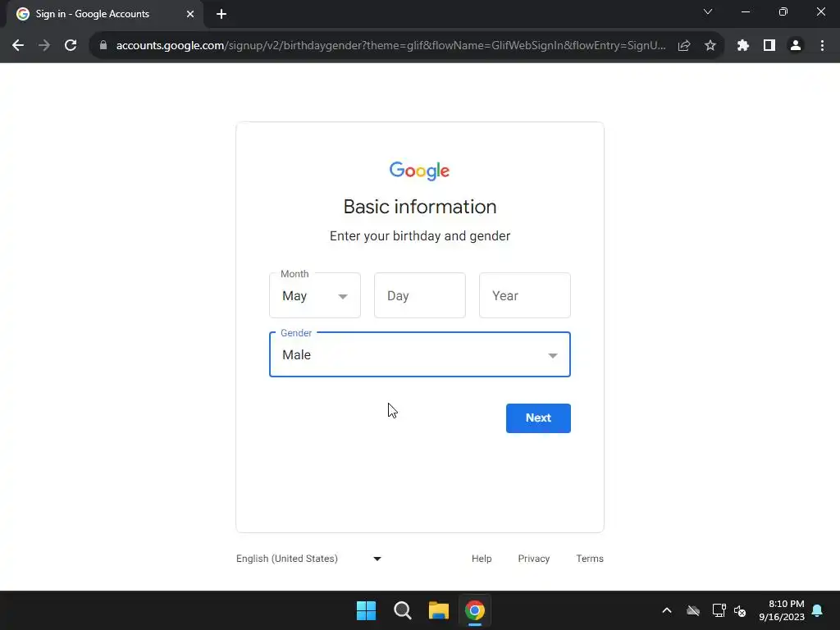The height and width of the screenshot is (630, 840).
Task: Click the 'Enter your birthday and gender' text
Action: coord(420,236)
